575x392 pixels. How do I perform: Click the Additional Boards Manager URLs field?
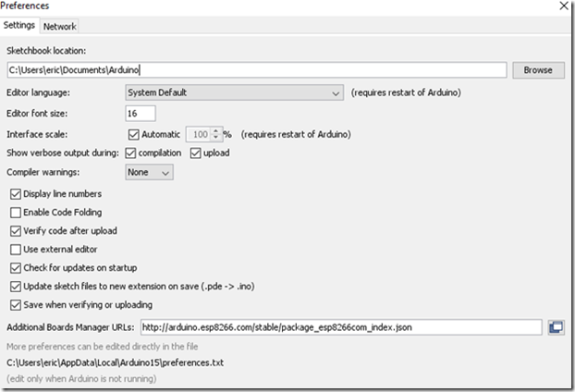[341, 327]
